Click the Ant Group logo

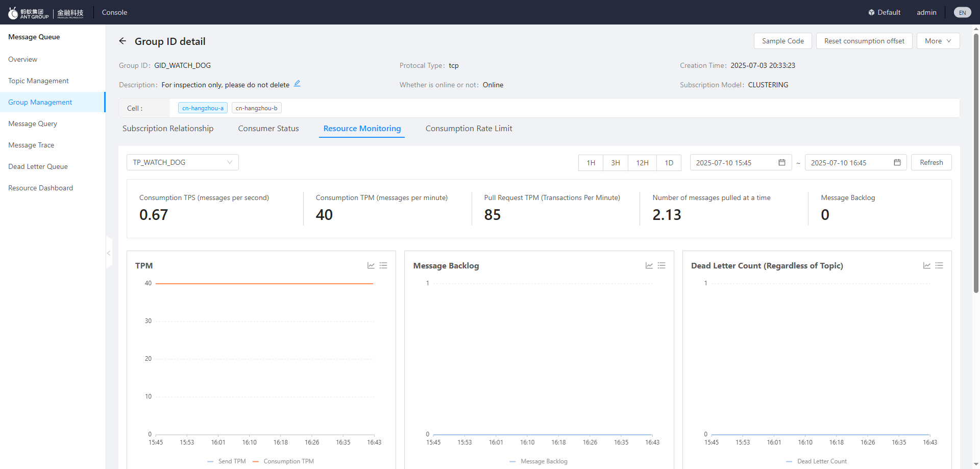pos(46,13)
